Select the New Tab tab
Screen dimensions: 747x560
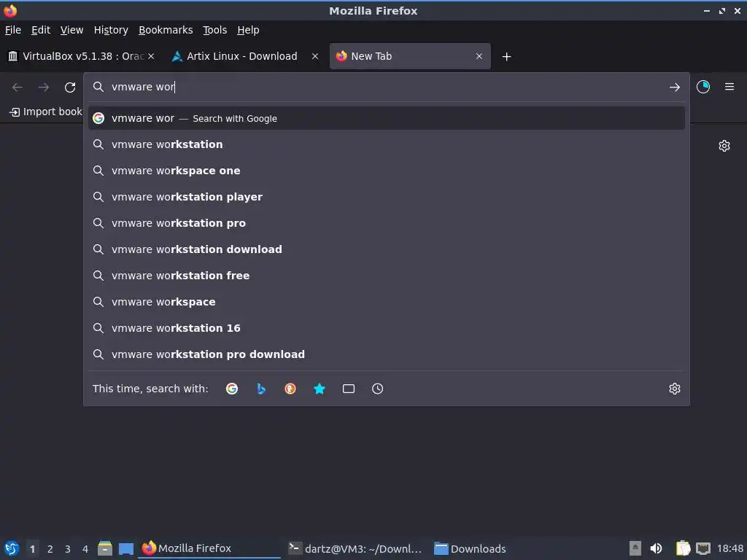(x=410, y=56)
